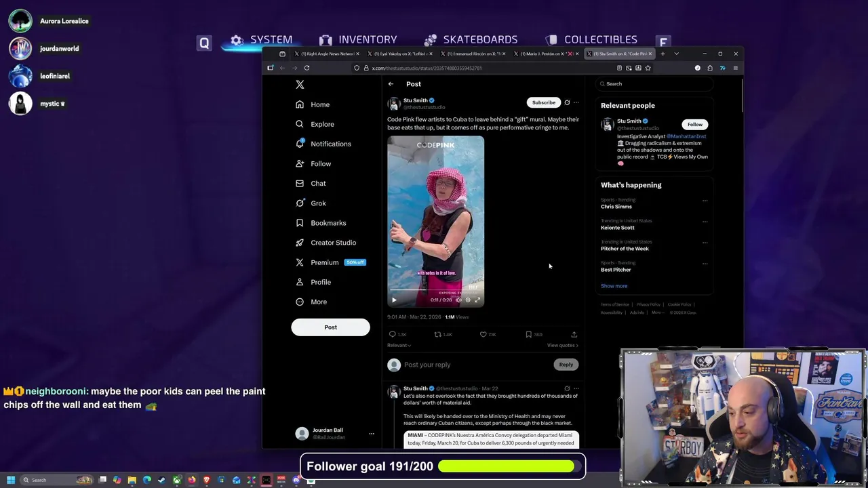This screenshot has width=868, height=488.
Task: Mute the video with speaker icon
Action: [x=458, y=300]
